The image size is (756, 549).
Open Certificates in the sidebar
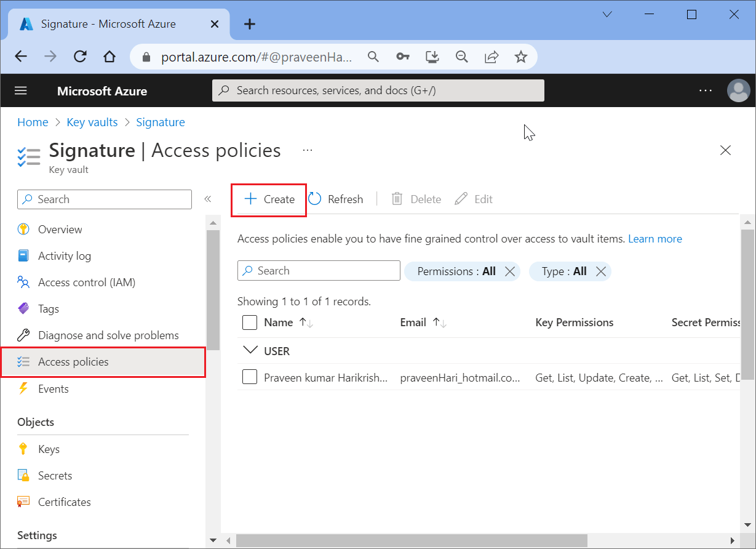pyautogui.click(x=64, y=502)
